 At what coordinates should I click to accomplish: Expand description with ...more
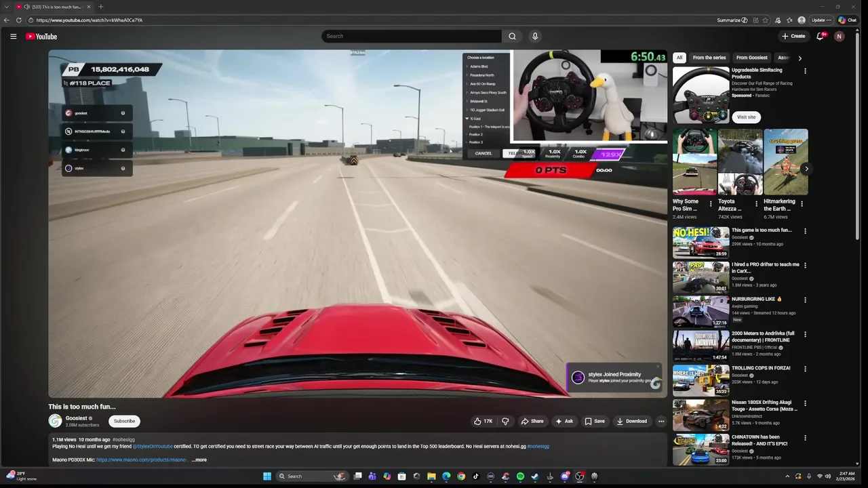point(199,460)
